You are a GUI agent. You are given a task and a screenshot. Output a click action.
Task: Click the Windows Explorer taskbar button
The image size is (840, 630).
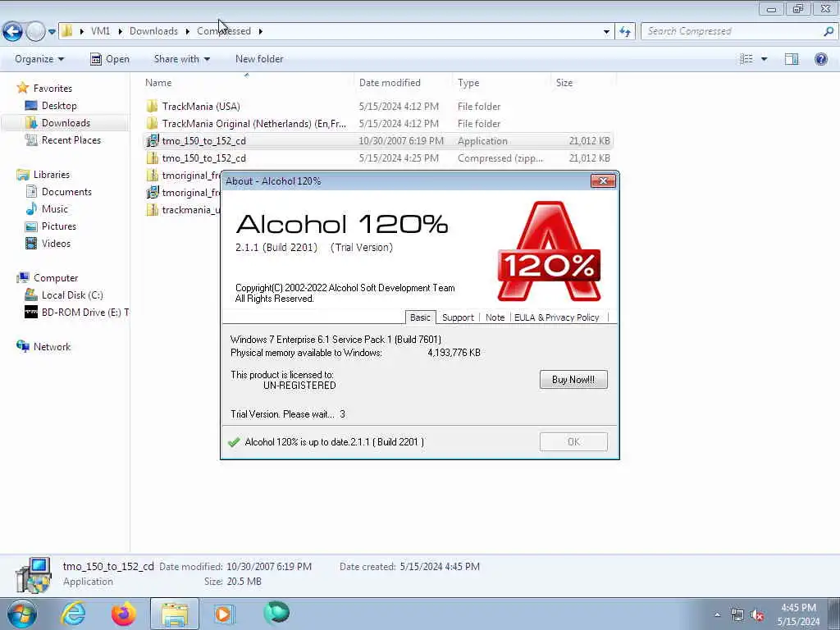click(174, 614)
